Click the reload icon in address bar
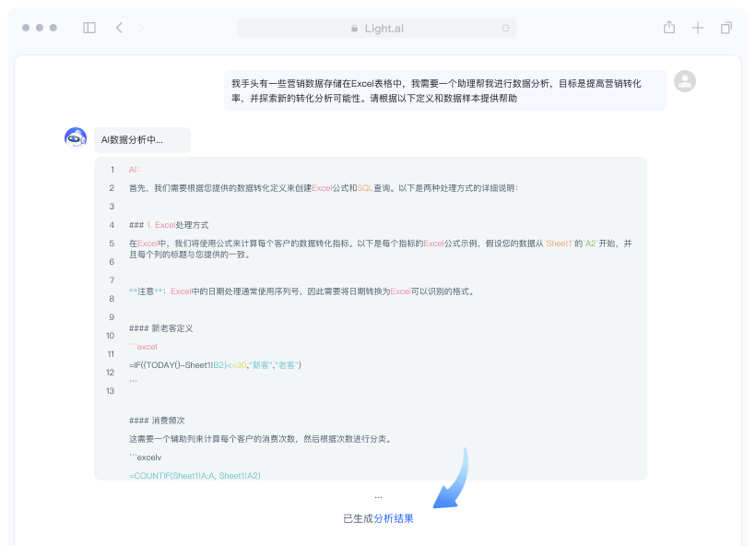This screenshot has height=546, width=756. (x=505, y=29)
